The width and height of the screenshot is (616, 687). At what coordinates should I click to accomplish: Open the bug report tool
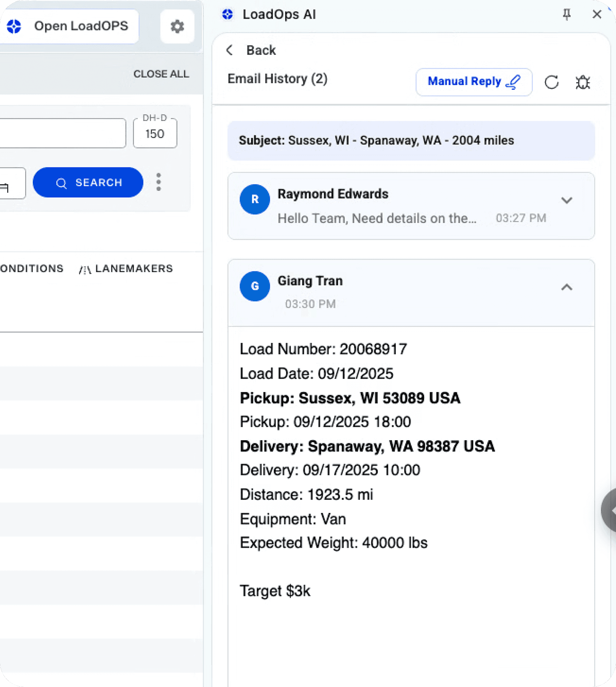point(583,82)
